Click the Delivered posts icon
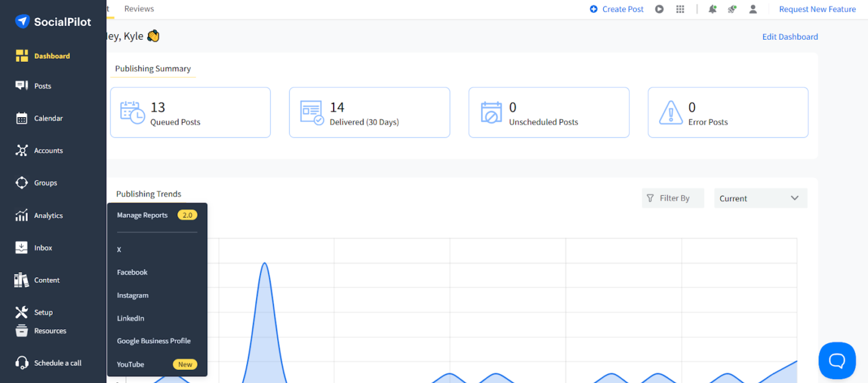868x383 pixels. tap(312, 113)
